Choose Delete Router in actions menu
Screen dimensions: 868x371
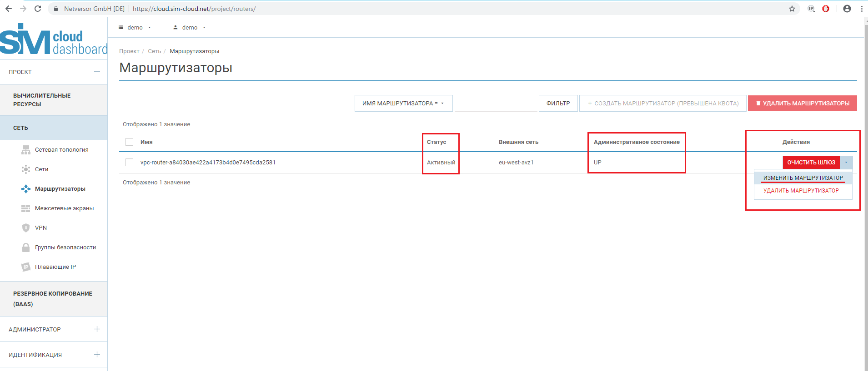pyautogui.click(x=801, y=191)
